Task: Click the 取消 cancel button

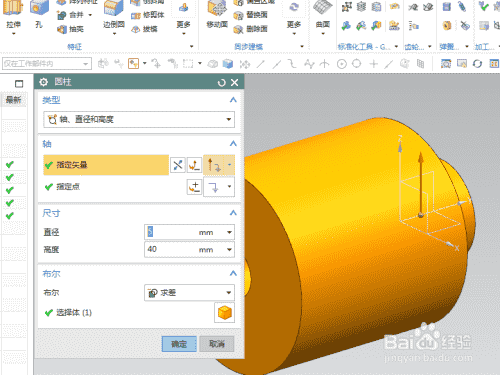Action: 217,344
